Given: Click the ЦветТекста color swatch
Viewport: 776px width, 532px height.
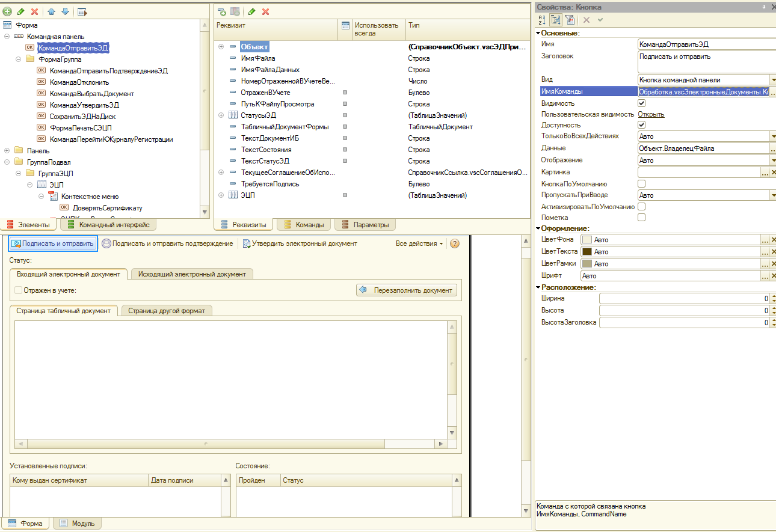Looking at the screenshot, I should (x=587, y=252).
